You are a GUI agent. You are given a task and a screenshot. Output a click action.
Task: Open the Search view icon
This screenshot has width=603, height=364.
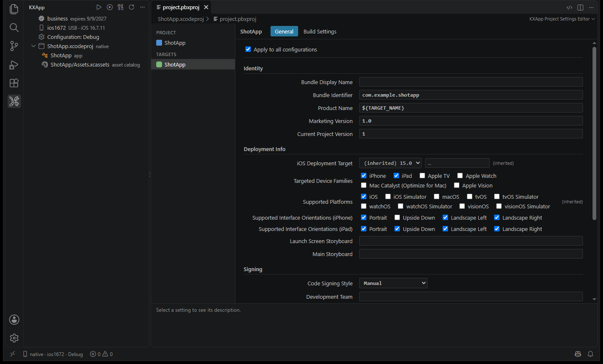[x=14, y=28]
